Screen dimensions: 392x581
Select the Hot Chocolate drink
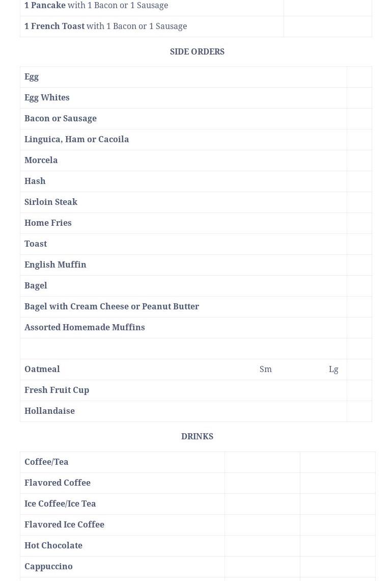[53, 545]
